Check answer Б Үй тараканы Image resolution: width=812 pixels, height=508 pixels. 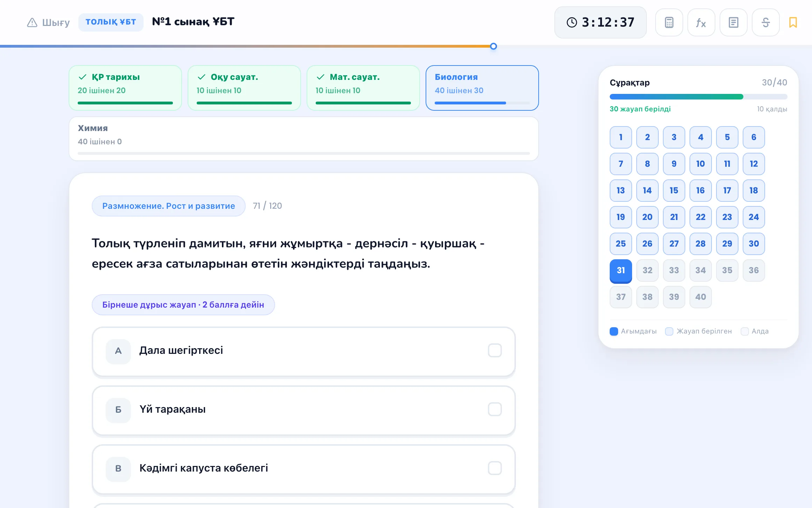(x=304, y=411)
